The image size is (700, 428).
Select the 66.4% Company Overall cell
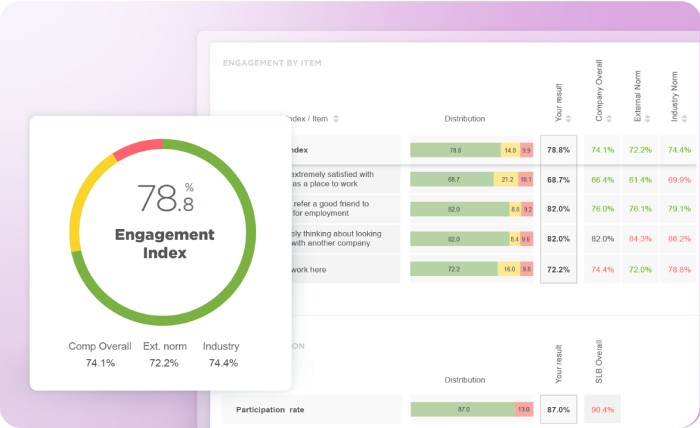tap(602, 180)
